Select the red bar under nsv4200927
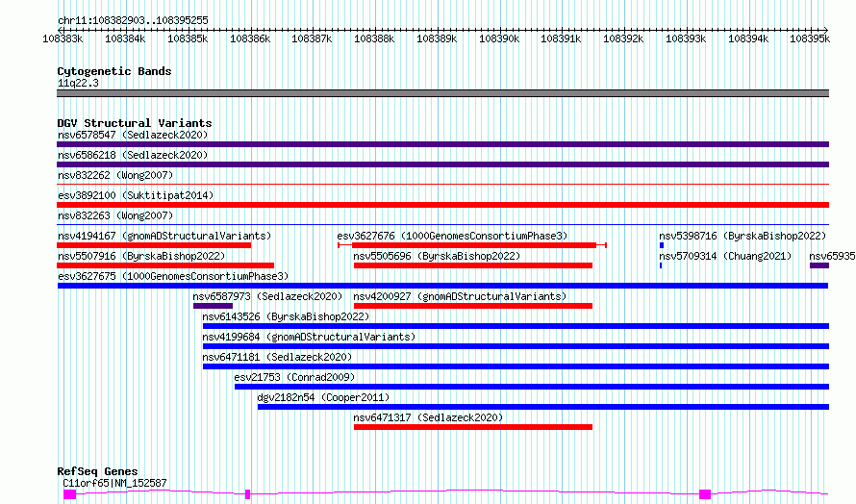 (473, 306)
